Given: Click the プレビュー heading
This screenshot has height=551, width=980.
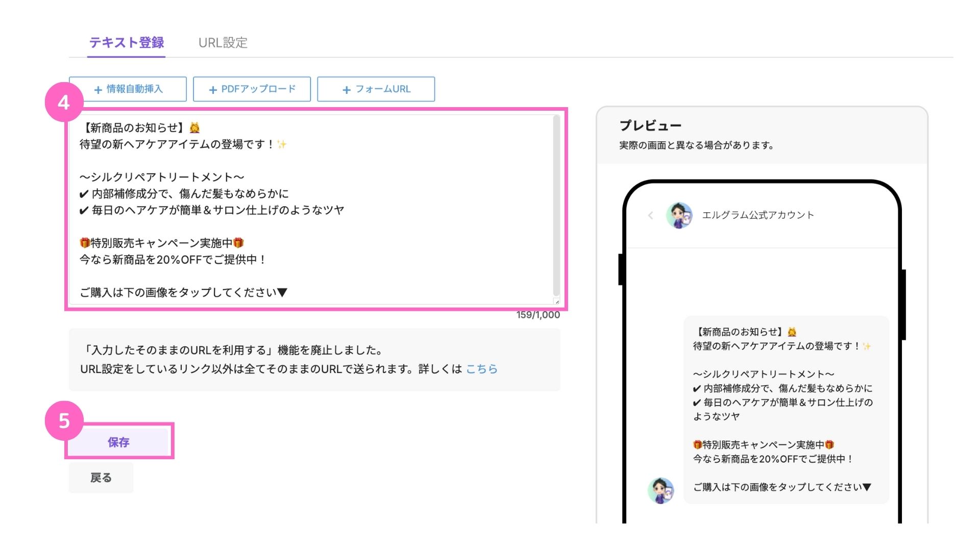Looking at the screenshot, I should pos(650,126).
